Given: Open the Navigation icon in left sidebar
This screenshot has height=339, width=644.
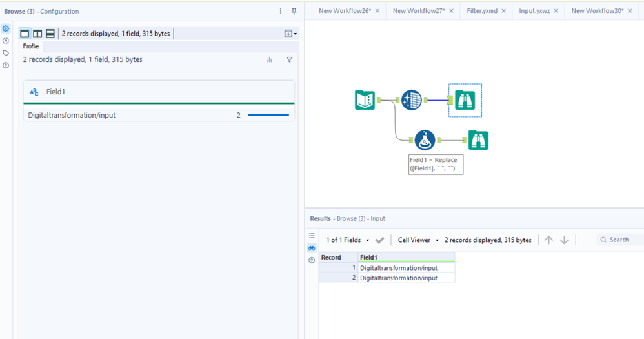Looking at the screenshot, I should (6, 41).
